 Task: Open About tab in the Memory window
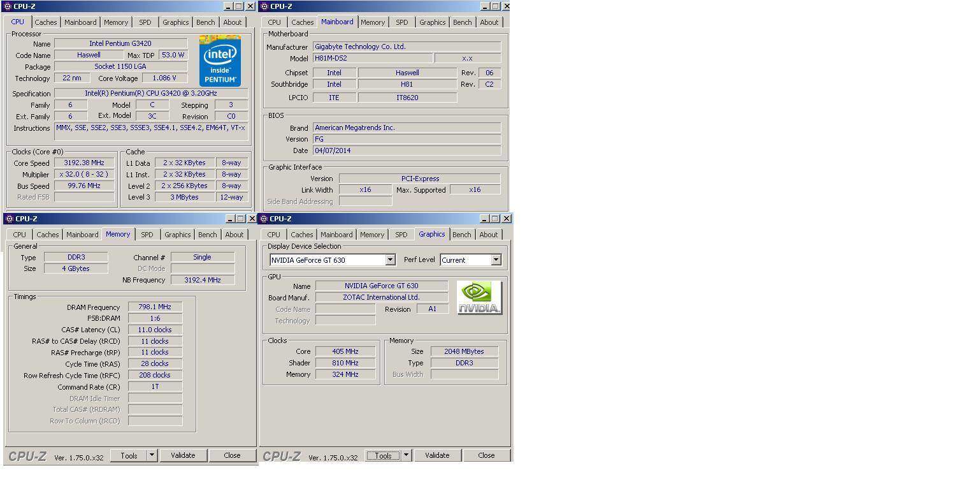click(x=234, y=235)
